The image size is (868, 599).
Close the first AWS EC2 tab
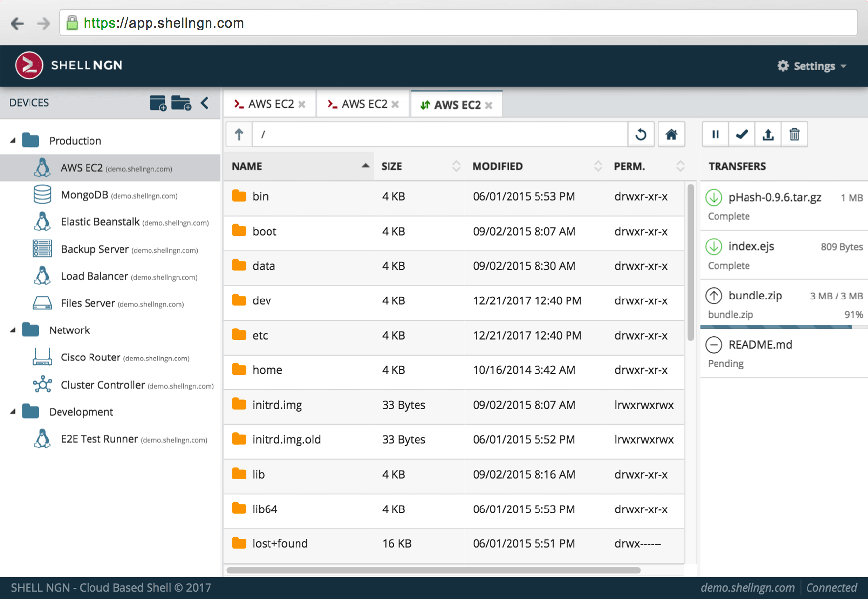tap(302, 105)
